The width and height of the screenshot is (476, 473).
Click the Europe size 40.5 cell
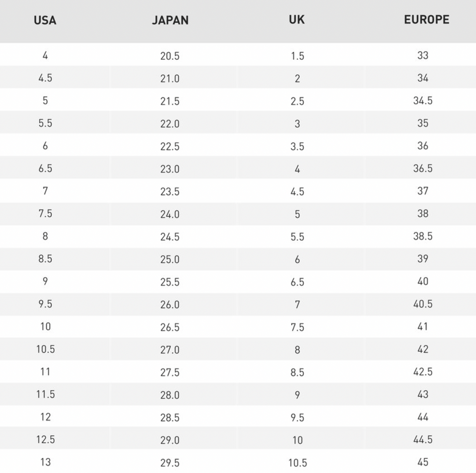423,304
